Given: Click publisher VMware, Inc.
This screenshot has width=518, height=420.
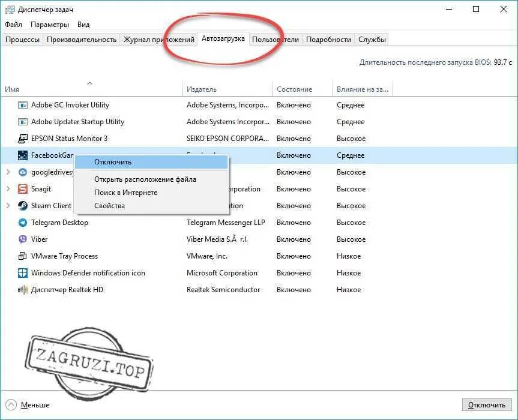Looking at the screenshot, I should [207, 256].
